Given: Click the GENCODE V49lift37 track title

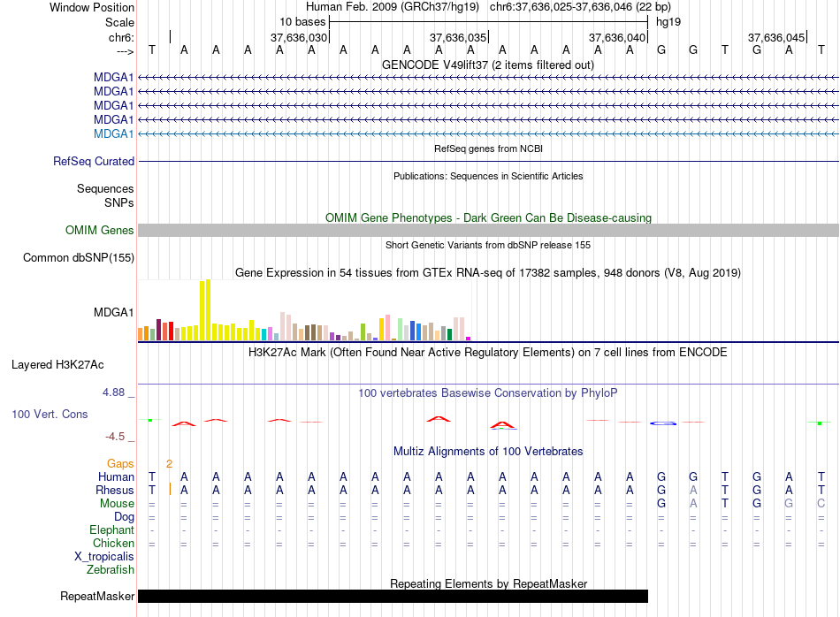Looking at the screenshot, I should (x=488, y=65).
